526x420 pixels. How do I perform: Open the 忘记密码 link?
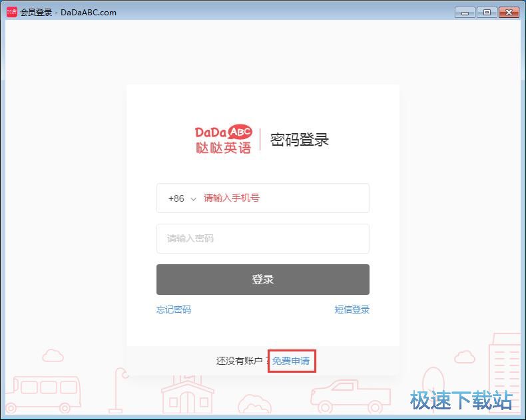(174, 310)
